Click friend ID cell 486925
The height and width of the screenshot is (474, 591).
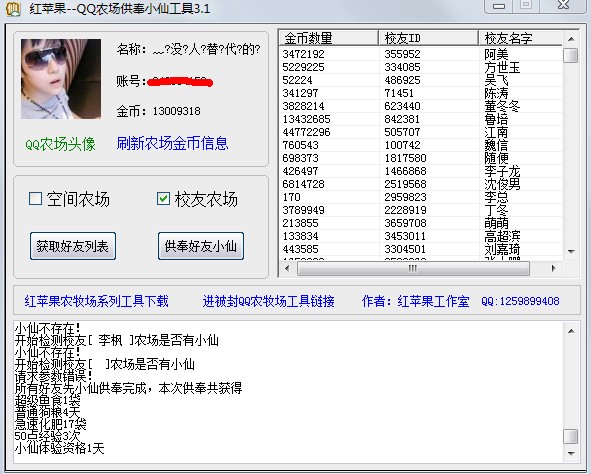pyautogui.click(x=402, y=80)
